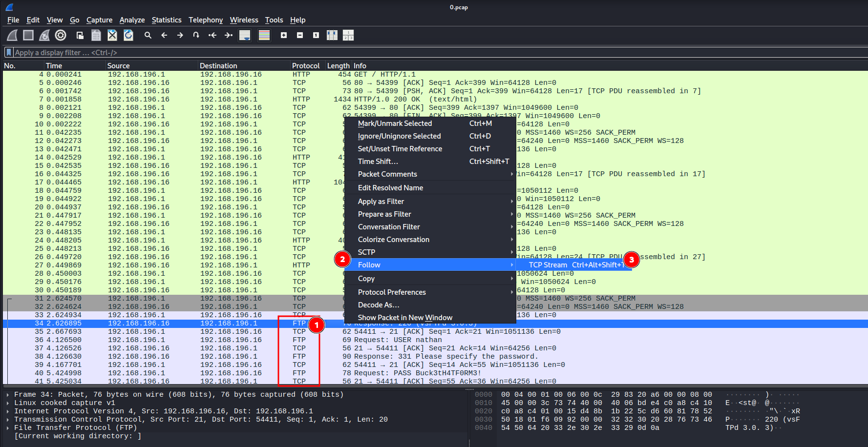The width and height of the screenshot is (868, 447).
Task: Restart the current capture
Action: tap(44, 35)
